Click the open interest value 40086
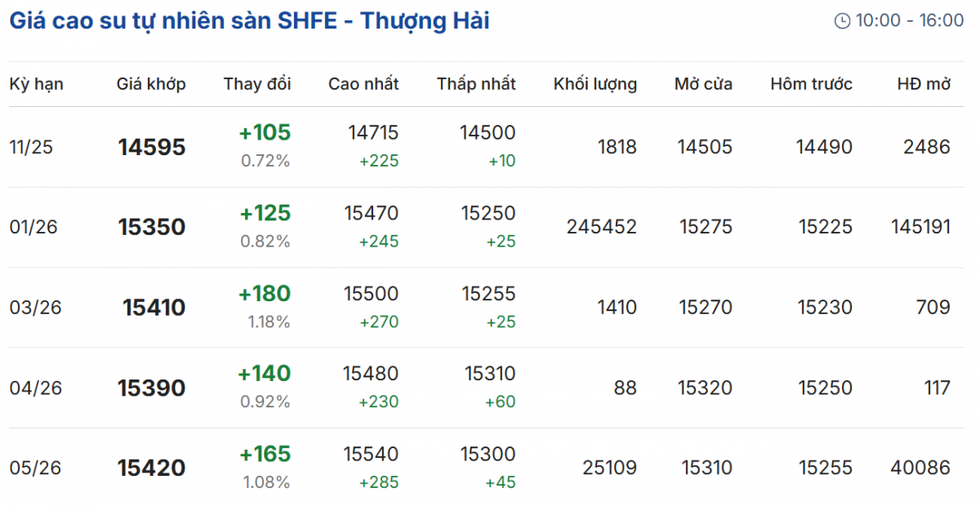This screenshot has width=980, height=506. pyautogui.click(x=920, y=468)
